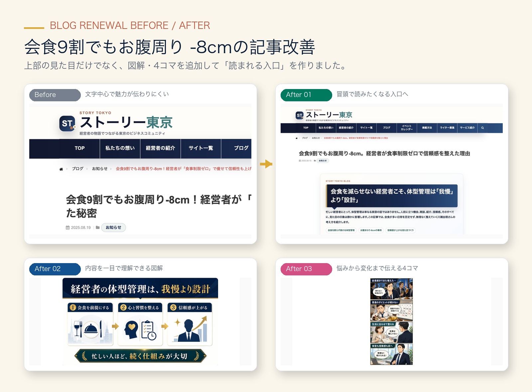Click 信頼感が上がる見た目づくり tag pill
Viewport: 532px width, 392px height.
tap(401, 230)
